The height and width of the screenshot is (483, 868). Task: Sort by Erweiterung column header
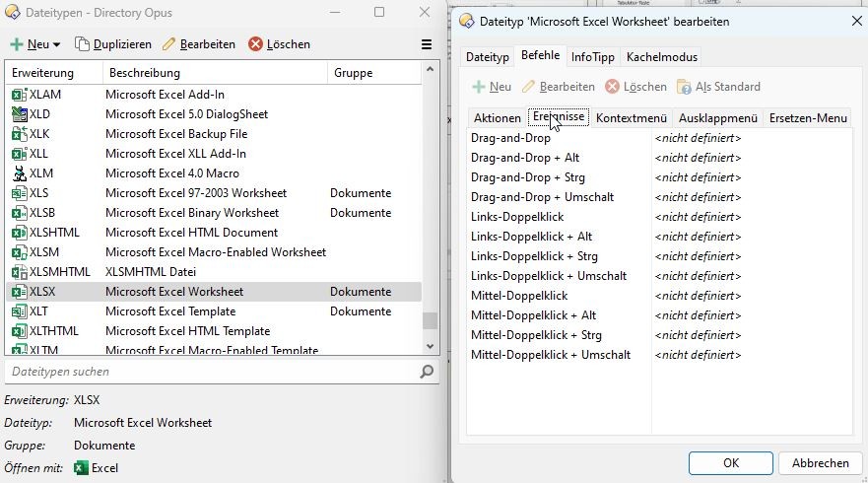click(x=54, y=73)
